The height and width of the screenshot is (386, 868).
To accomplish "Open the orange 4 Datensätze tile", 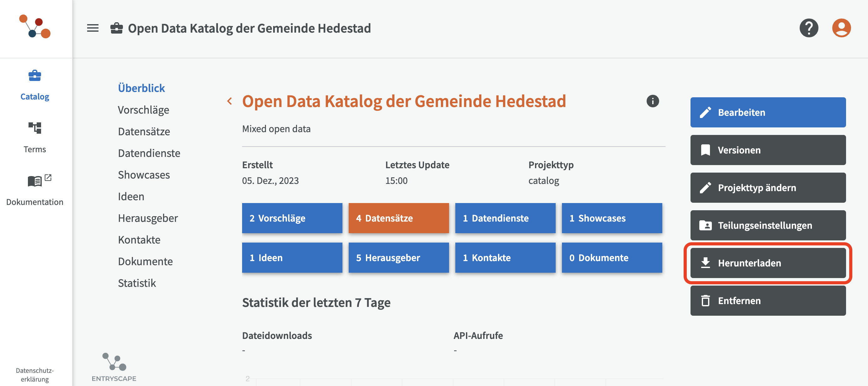I will pos(399,218).
